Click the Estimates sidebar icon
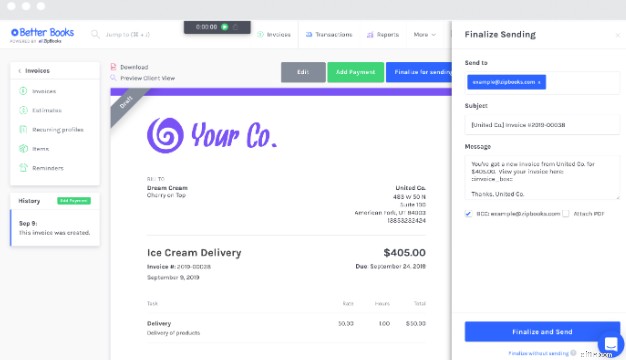The height and width of the screenshot is (360, 626). pyautogui.click(x=23, y=110)
